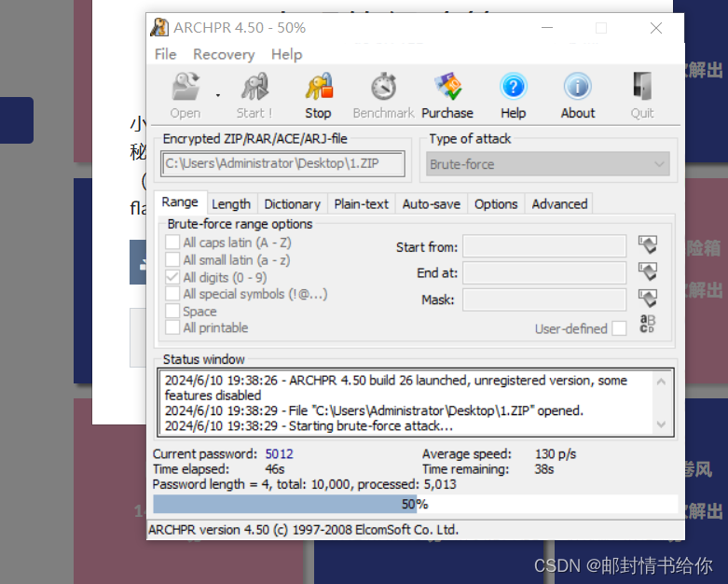Click the Mask picker icon
Viewport: 728px width, 584px height.
click(648, 299)
